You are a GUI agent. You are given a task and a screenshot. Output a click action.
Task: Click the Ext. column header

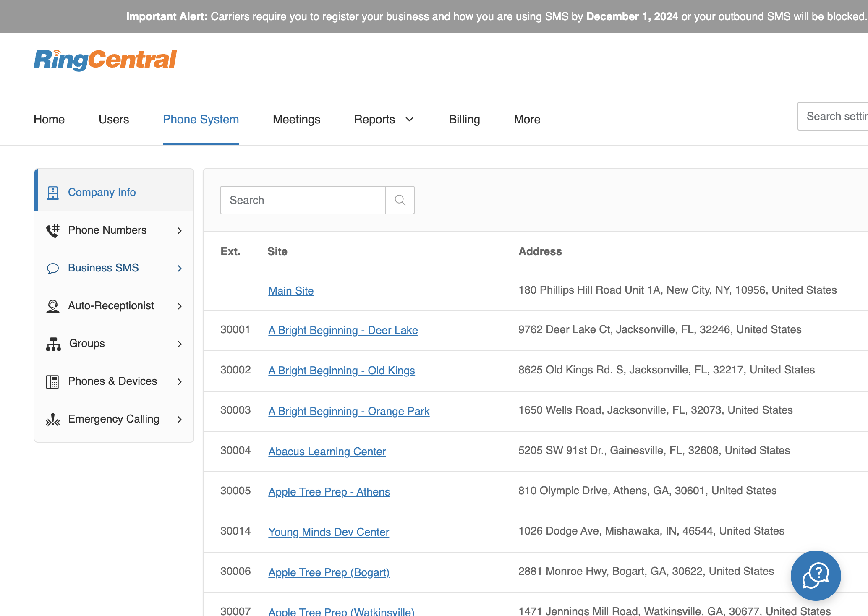pos(230,251)
